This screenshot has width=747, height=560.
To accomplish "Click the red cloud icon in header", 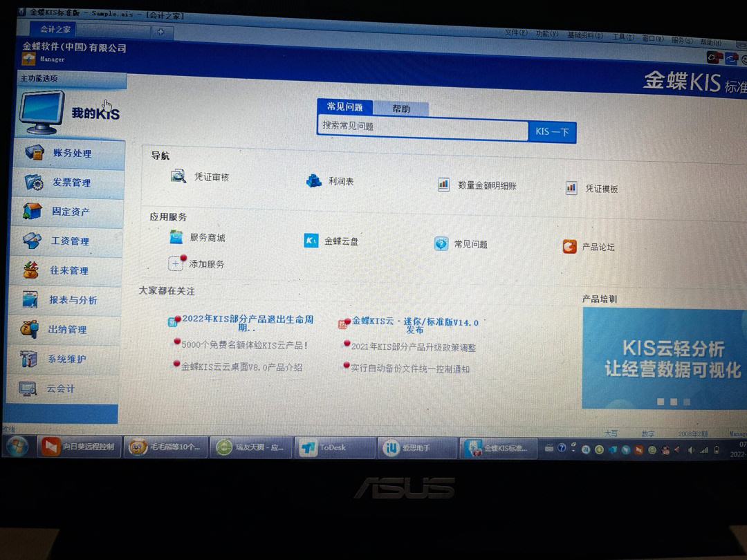I will [714, 57].
